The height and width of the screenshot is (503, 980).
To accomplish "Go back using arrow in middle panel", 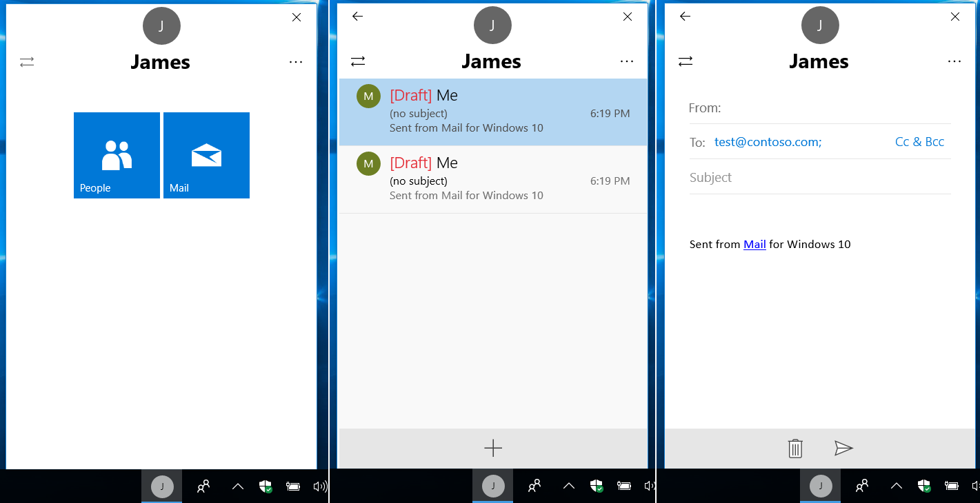I will (x=357, y=17).
